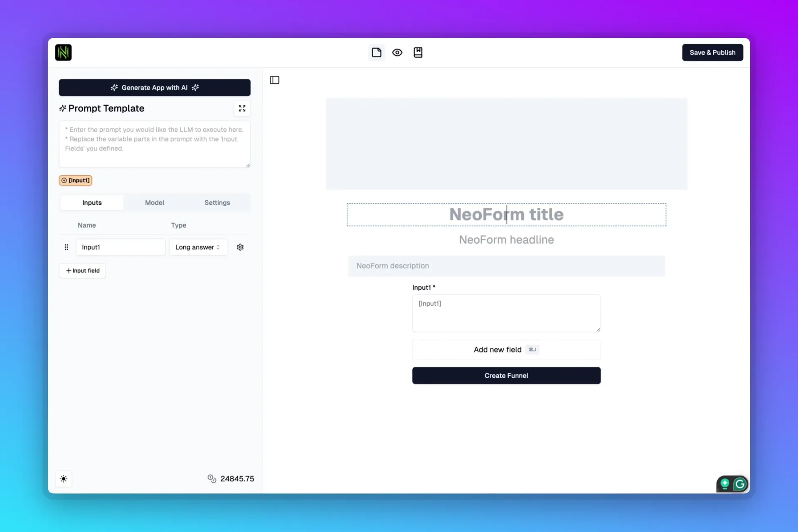Click Add new field in form
798x532 pixels.
[x=506, y=350]
